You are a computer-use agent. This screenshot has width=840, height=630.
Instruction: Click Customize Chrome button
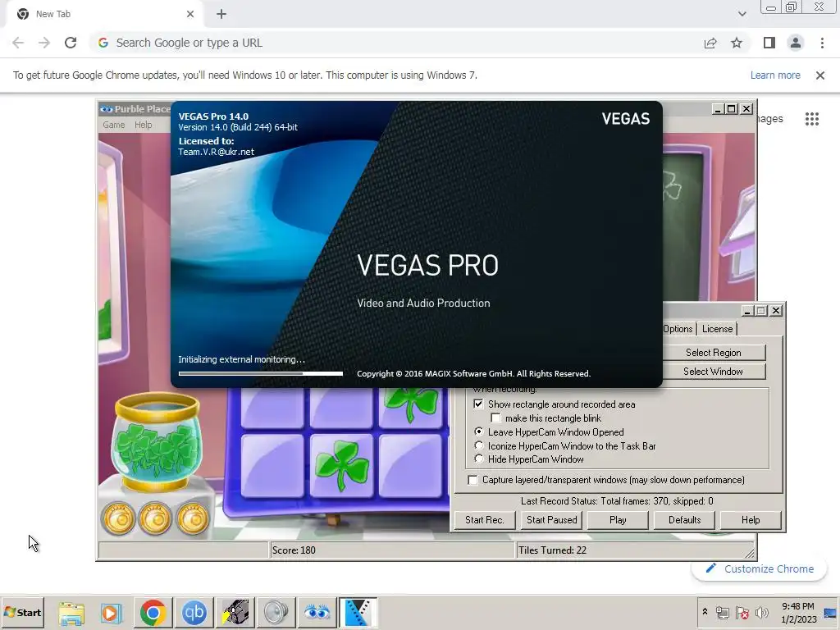coord(760,569)
